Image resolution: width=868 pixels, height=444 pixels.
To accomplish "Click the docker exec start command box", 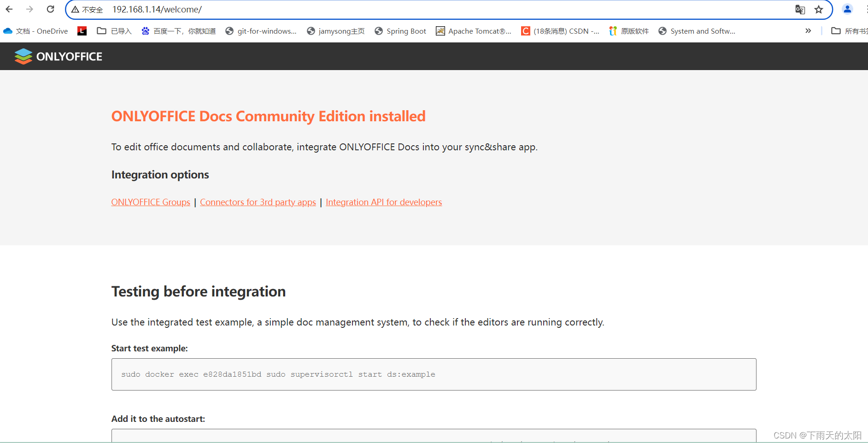I will pyautogui.click(x=434, y=374).
